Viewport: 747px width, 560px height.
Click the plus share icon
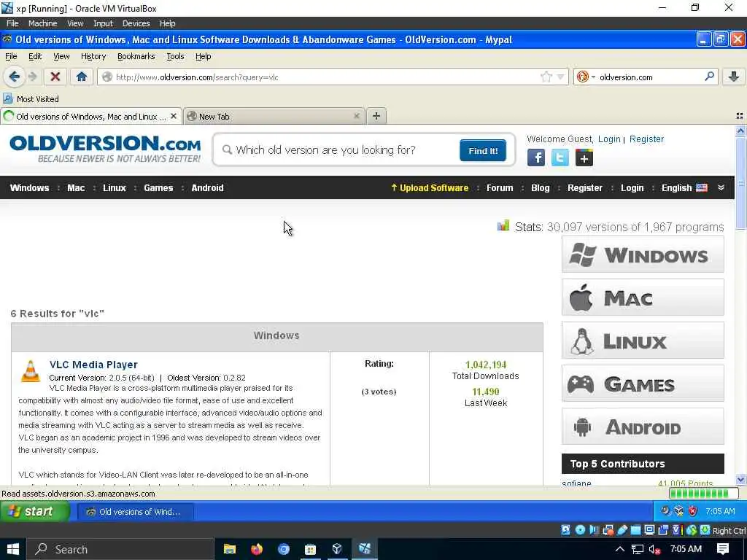(584, 157)
